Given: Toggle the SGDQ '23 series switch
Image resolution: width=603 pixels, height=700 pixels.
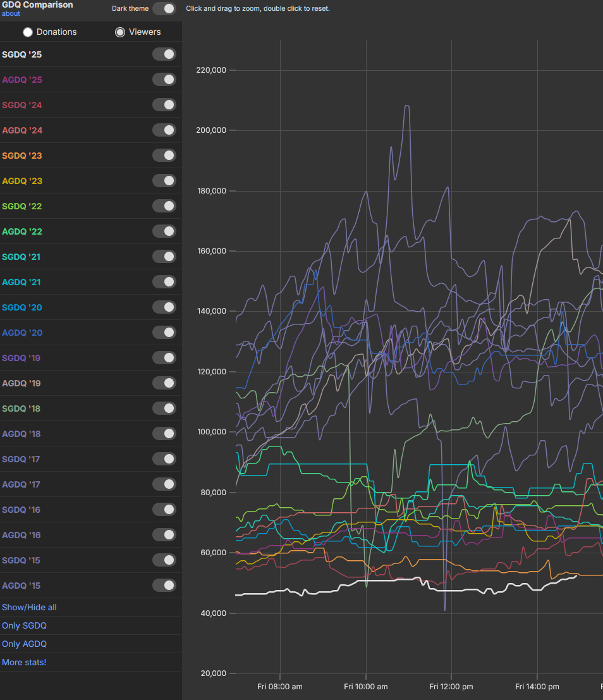Looking at the screenshot, I should click(164, 156).
